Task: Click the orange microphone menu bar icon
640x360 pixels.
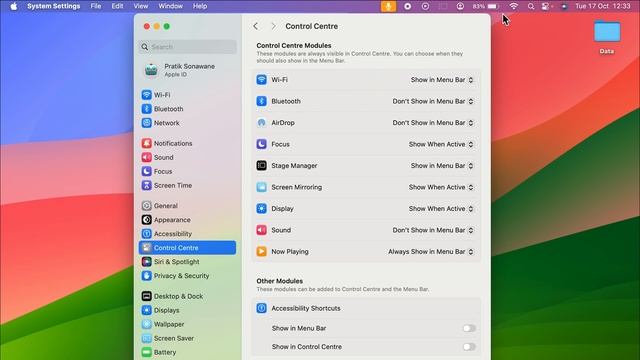Action: [389, 6]
